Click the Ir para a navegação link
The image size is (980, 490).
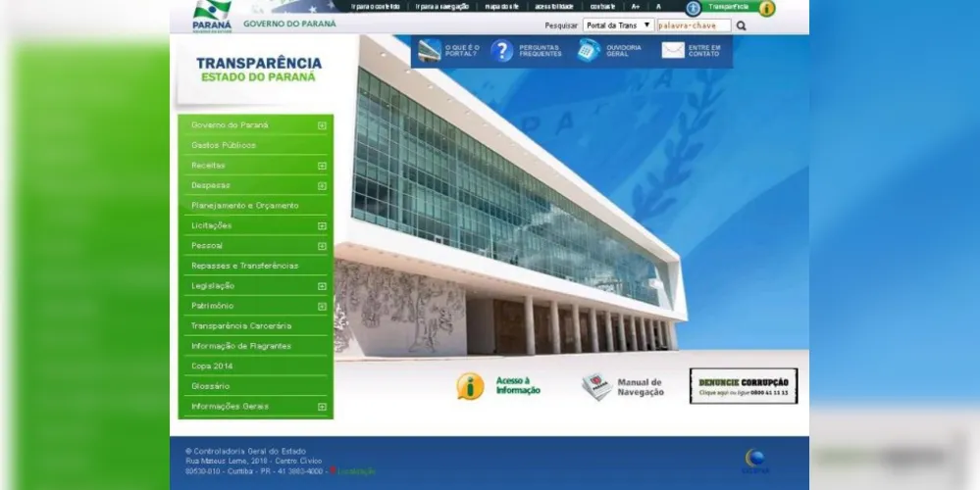[x=442, y=6]
